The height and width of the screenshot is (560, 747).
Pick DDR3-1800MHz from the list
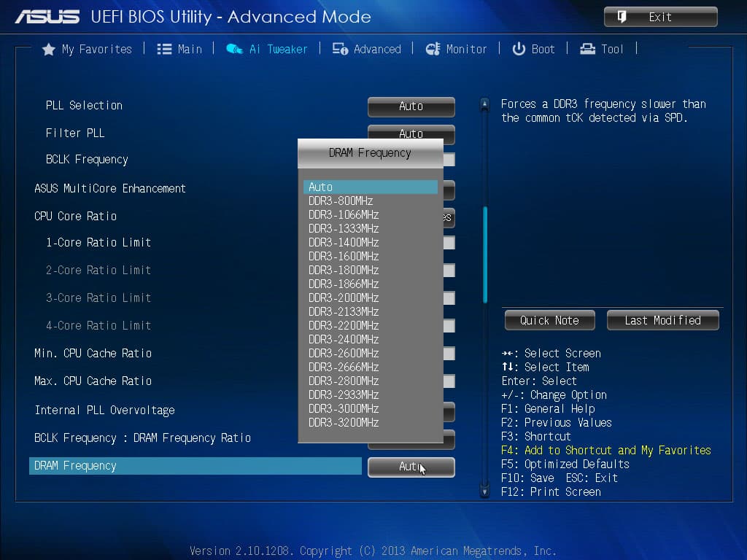(x=370, y=270)
